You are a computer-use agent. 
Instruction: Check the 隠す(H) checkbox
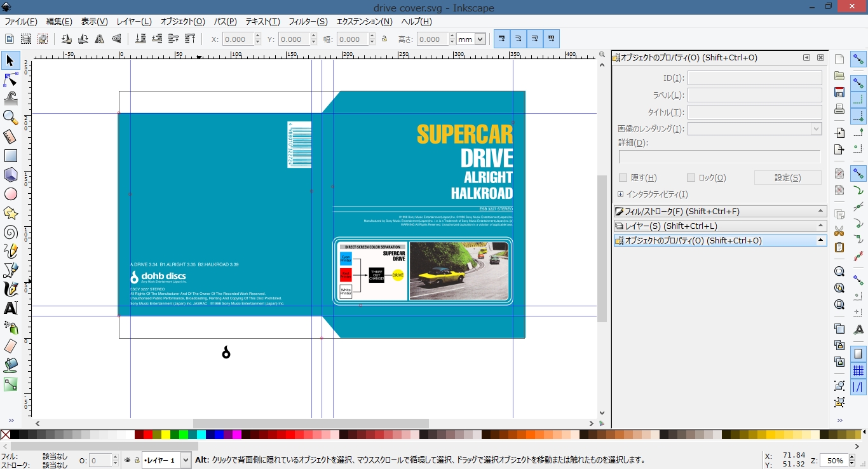623,178
